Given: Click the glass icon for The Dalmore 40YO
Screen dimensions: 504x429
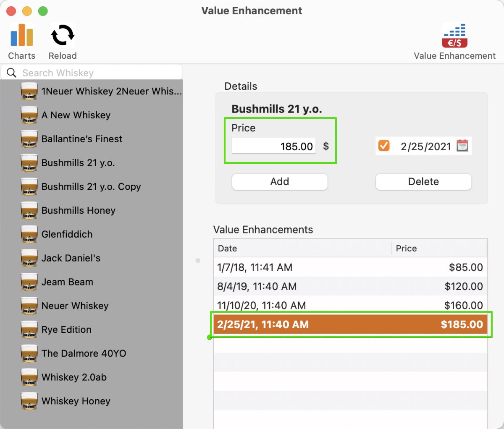Looking at the screenshot, I should point(29,353).
